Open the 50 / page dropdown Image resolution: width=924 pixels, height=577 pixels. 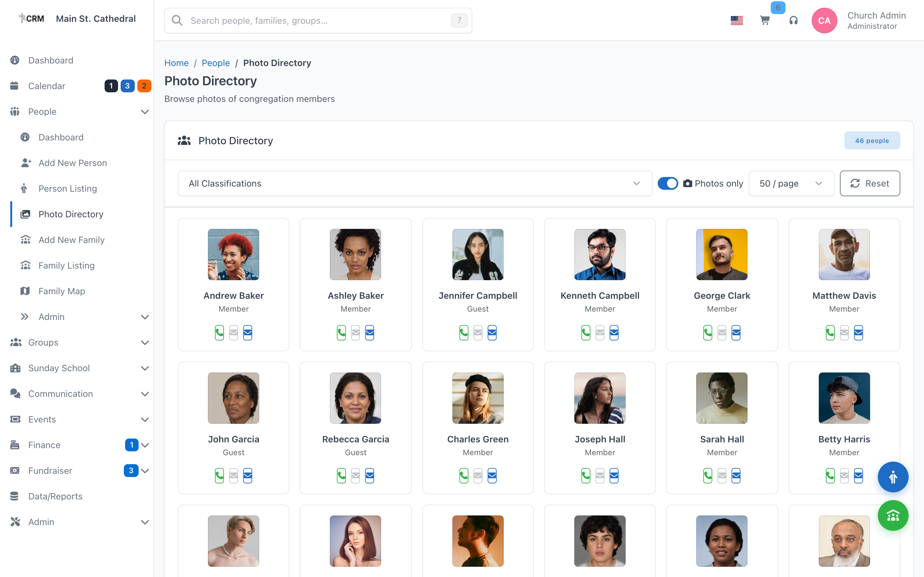[791, 183]
